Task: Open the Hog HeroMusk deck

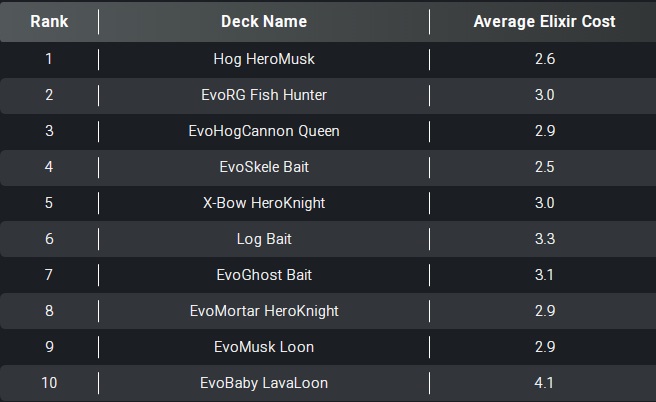Action: coord(264,59)
